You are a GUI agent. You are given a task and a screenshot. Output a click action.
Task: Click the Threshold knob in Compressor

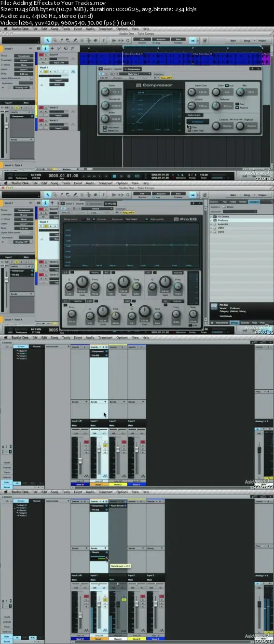pyautogui.click(x=104, y=105)
